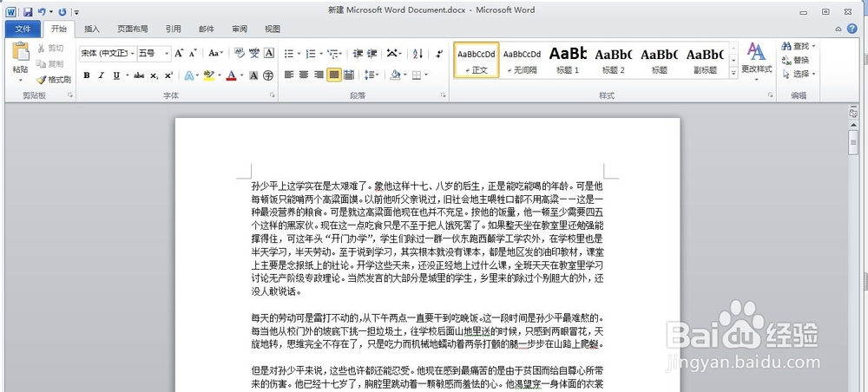Image resolution: width=868 pixels, height=392 pixels.
Task: Toggle Bold formatting
Action: [86, 75]
